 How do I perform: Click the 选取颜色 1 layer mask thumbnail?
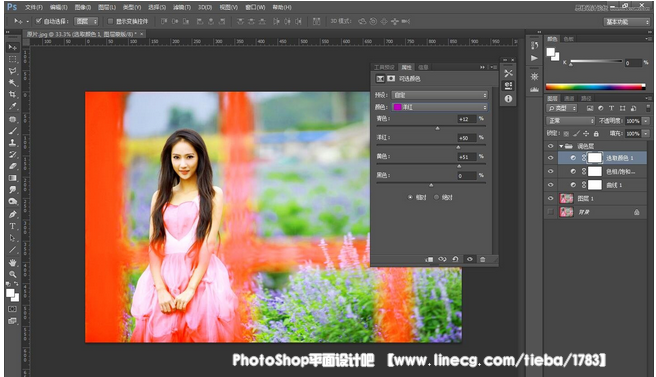point(594,158)
